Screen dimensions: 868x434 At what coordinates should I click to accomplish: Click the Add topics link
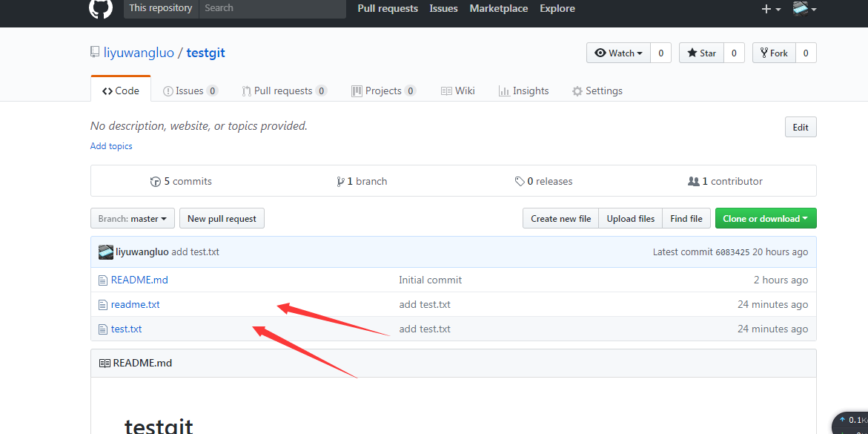(111, 146)
